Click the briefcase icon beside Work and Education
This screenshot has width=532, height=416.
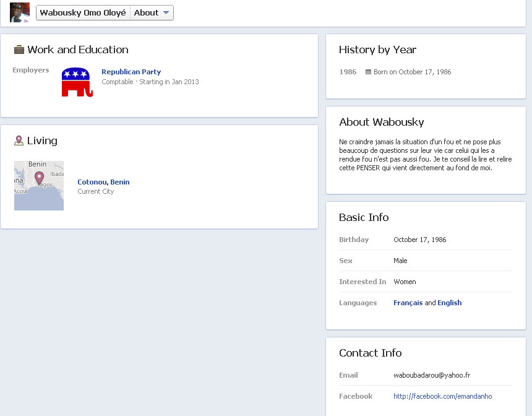pos(19,50)
